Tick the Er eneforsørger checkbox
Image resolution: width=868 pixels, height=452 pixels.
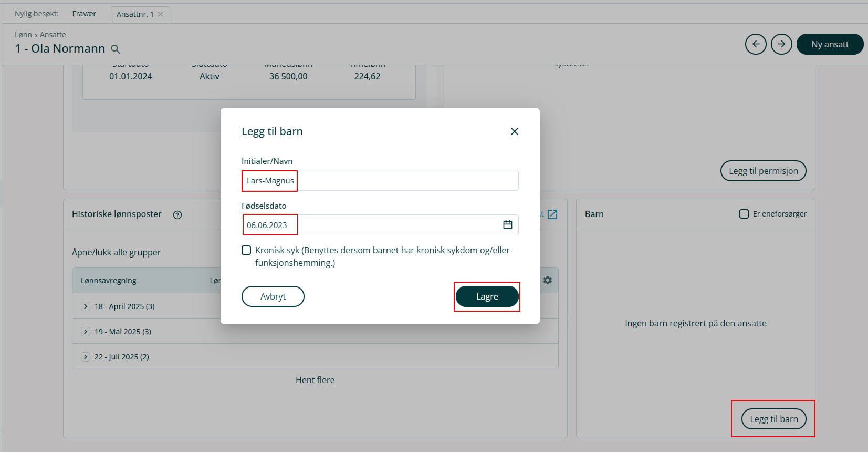coord(744,214)
